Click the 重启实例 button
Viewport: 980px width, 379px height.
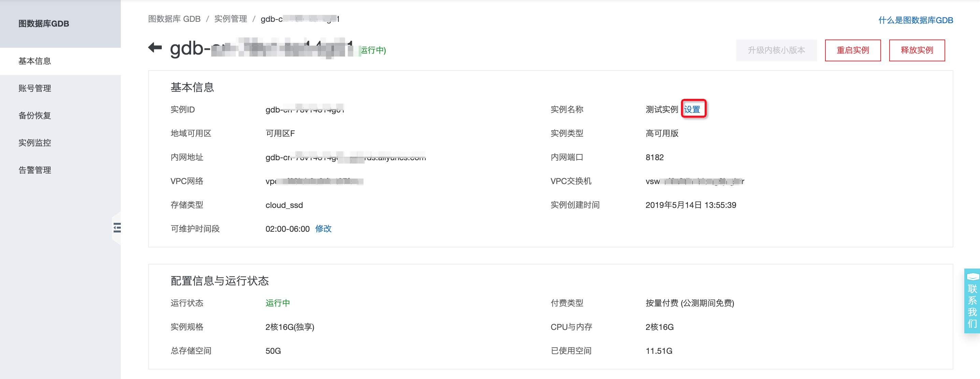click(x=853, y=50)
